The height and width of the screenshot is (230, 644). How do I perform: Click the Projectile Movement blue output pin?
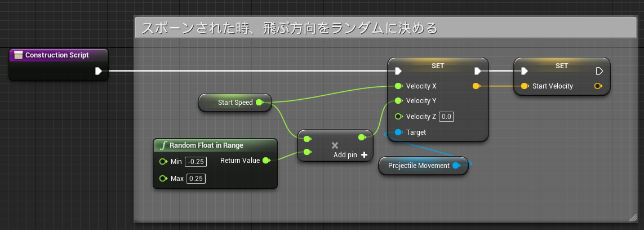[x=455, y=166]
